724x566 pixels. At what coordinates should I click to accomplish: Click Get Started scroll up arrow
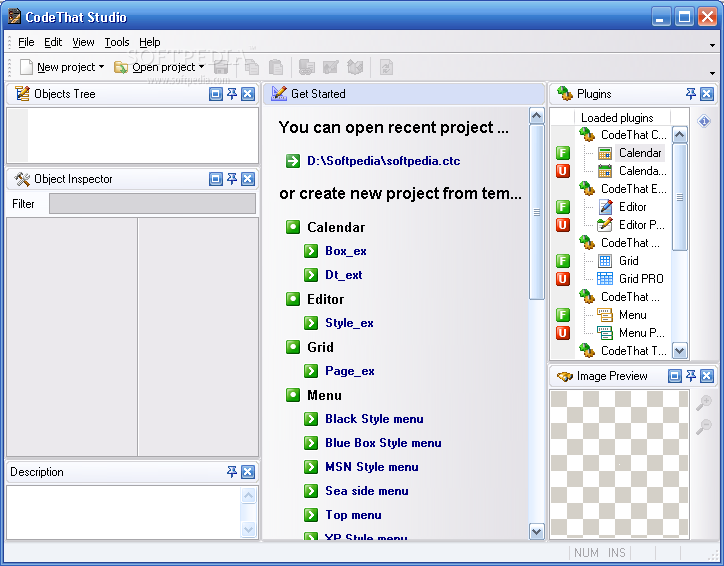[537, 116]
